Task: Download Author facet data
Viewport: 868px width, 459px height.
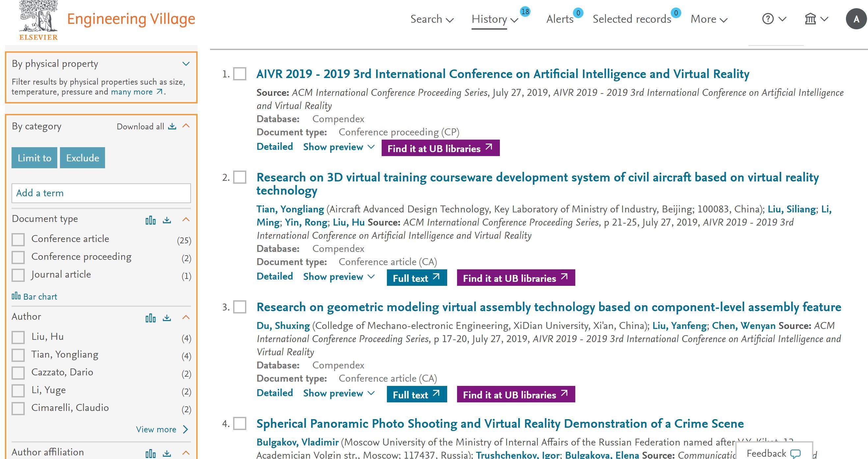Action: coord(167,318)
